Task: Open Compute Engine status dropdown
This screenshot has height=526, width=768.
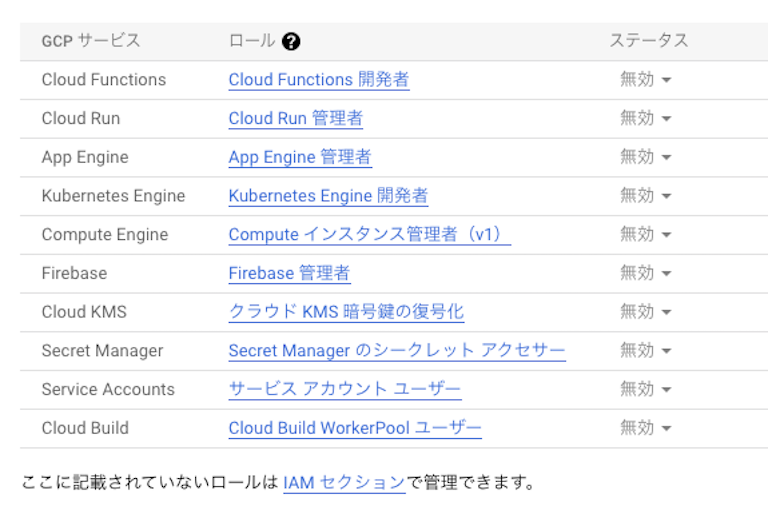Action: pos(645,234)
